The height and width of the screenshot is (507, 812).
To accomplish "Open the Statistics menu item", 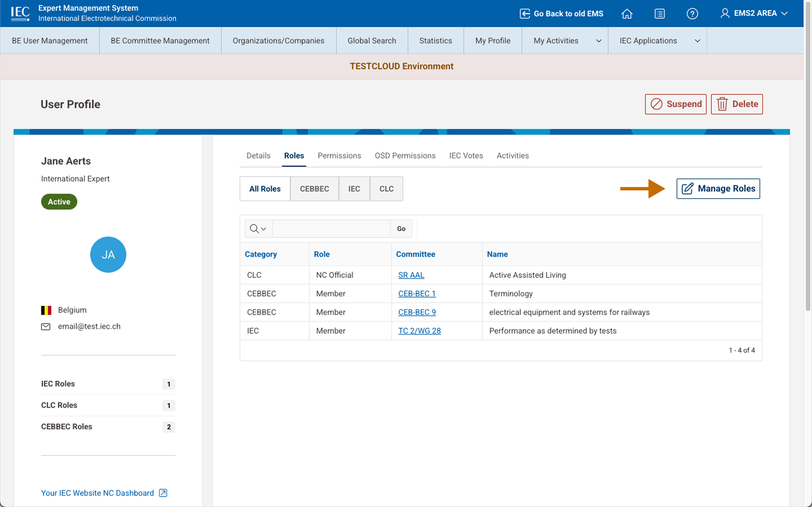I will pyautogui.click(x=435, y=41).
